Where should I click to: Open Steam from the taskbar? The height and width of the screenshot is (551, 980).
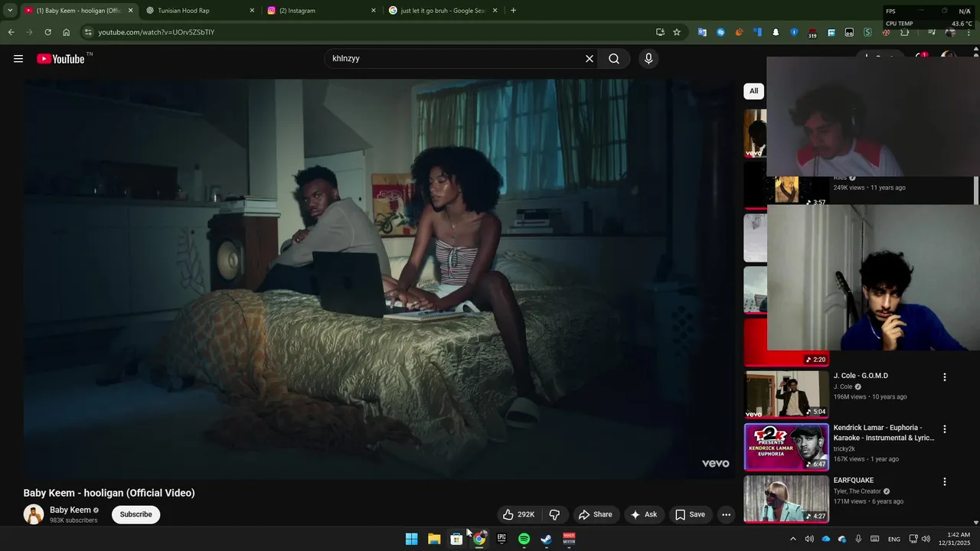tap(546, 539)
